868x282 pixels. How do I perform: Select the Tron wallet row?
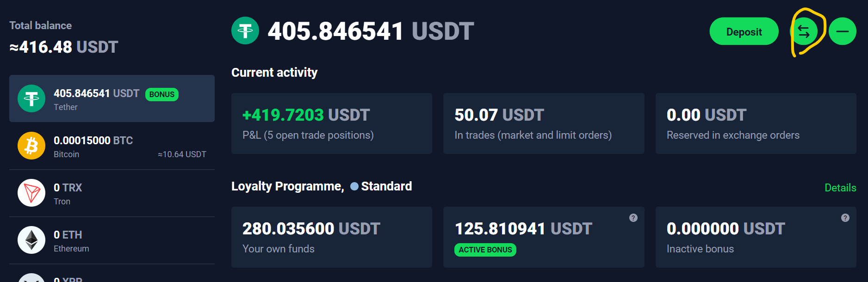point(112,193)
